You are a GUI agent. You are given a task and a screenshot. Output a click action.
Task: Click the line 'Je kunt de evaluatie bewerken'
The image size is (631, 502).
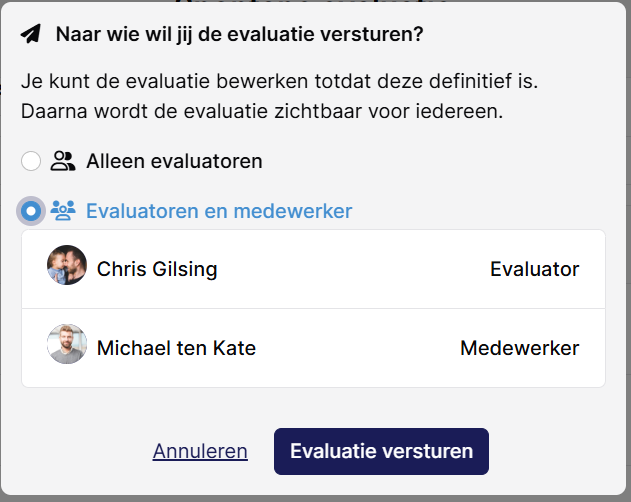[x=279, y=81]
